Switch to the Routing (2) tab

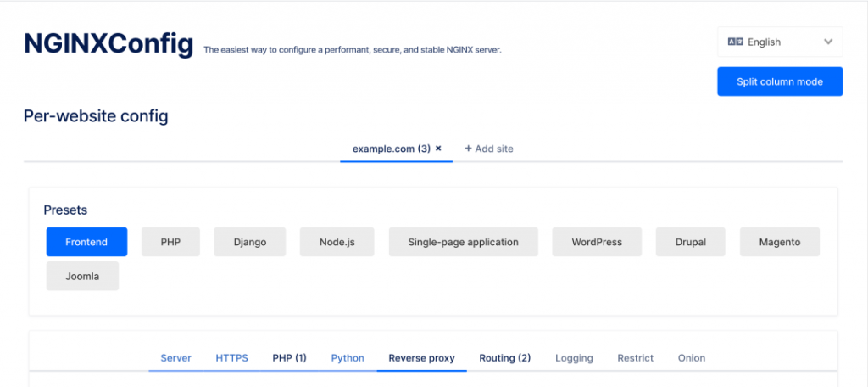point(505,358)
